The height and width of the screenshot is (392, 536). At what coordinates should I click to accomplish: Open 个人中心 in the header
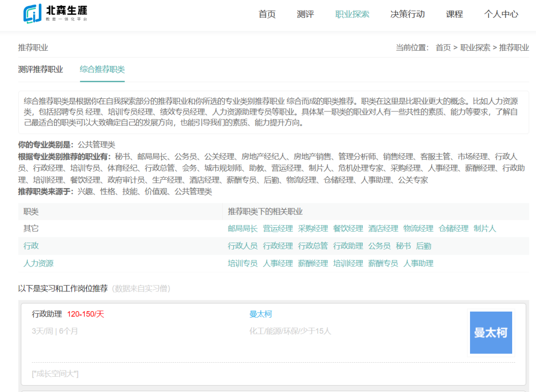501,14
